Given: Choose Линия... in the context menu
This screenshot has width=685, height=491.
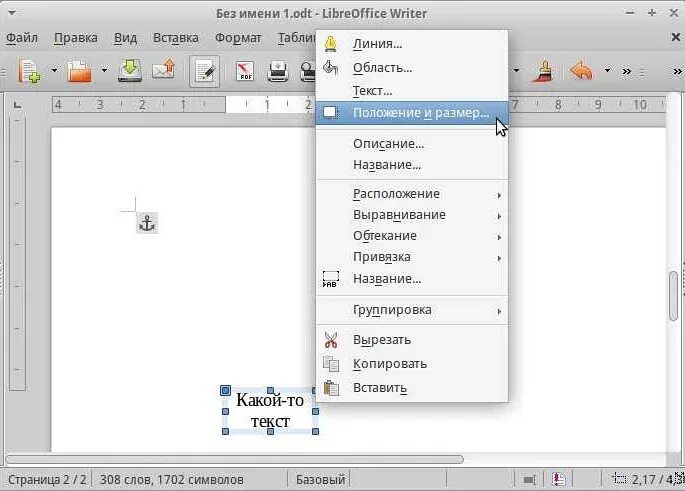Looking at the screenshot, I should click(x=412, y=44).
